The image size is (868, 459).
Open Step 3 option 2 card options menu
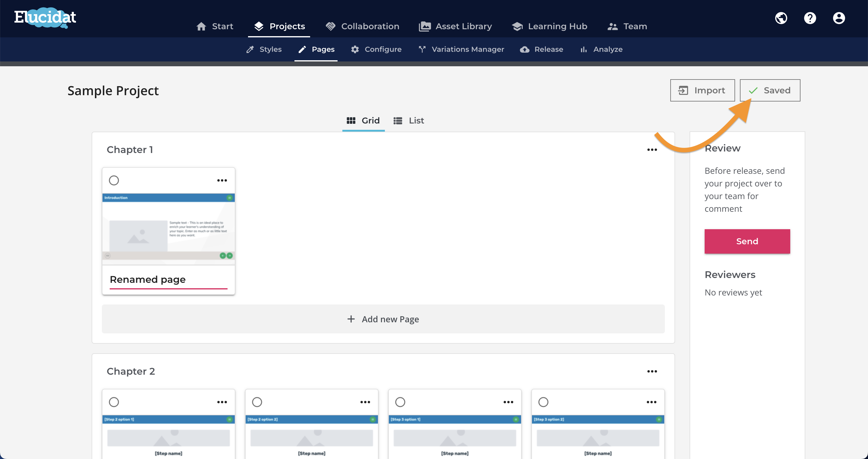coord(652,402)
